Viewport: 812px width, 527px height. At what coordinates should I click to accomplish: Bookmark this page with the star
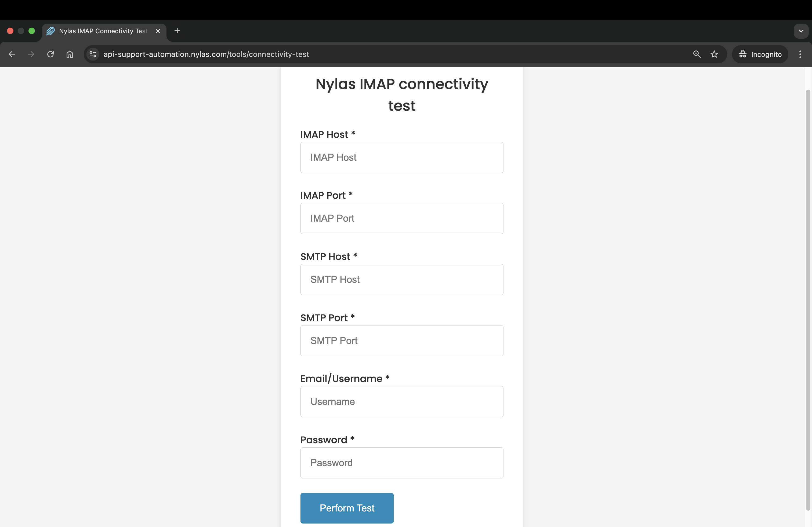tap(714, 54)
